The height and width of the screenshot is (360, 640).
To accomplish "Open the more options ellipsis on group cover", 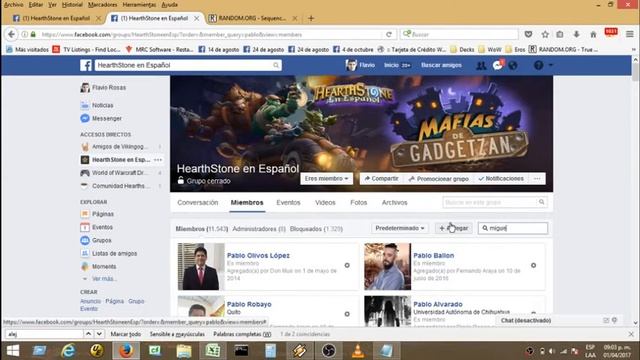I will tap(537, 179).
